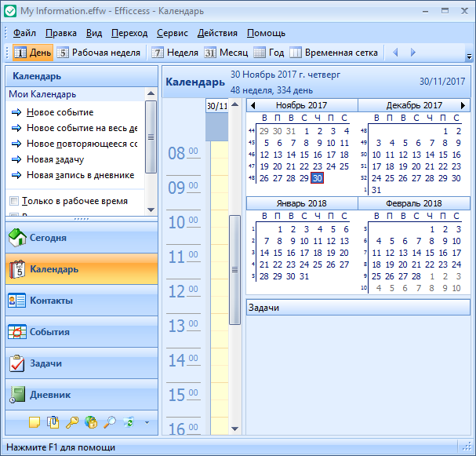Switch to Month view (Месяц) in toolbar
Viewport: 476px width, 456px height.
(225, 53)
